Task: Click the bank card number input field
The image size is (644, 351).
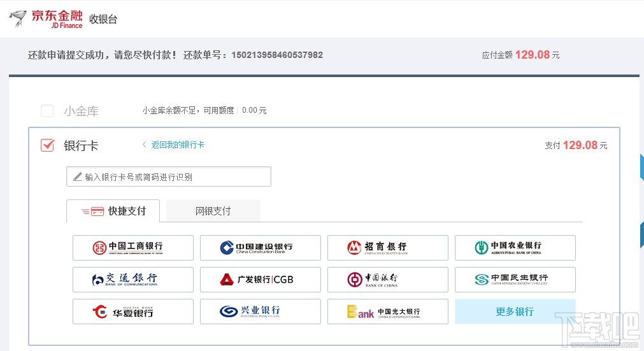Action: pyautogui.click(x=168, y=176)
